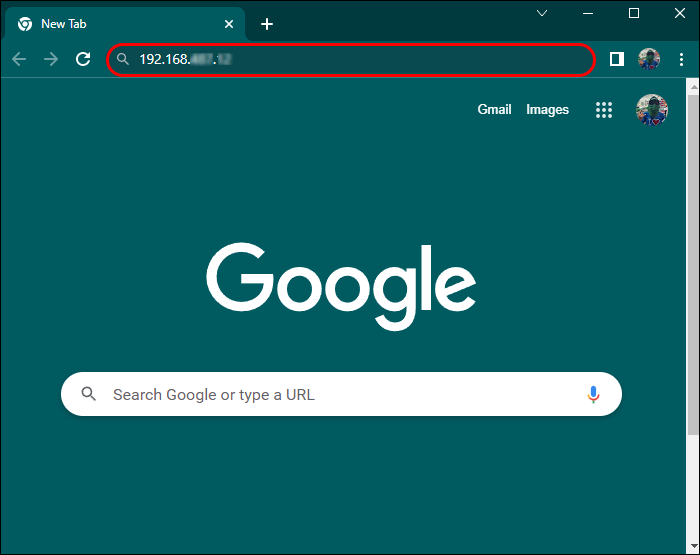Close the Chrome window

tap(680, 13)
